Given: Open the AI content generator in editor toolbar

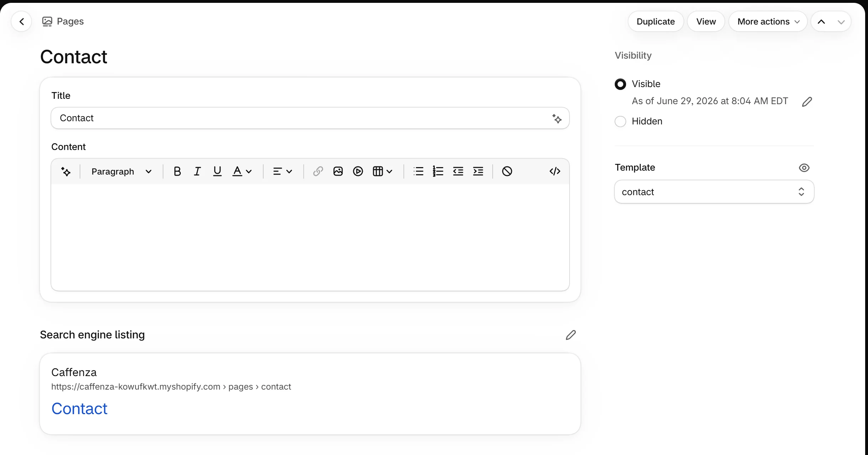Looking at the screenshot, I should pos(66,172).
